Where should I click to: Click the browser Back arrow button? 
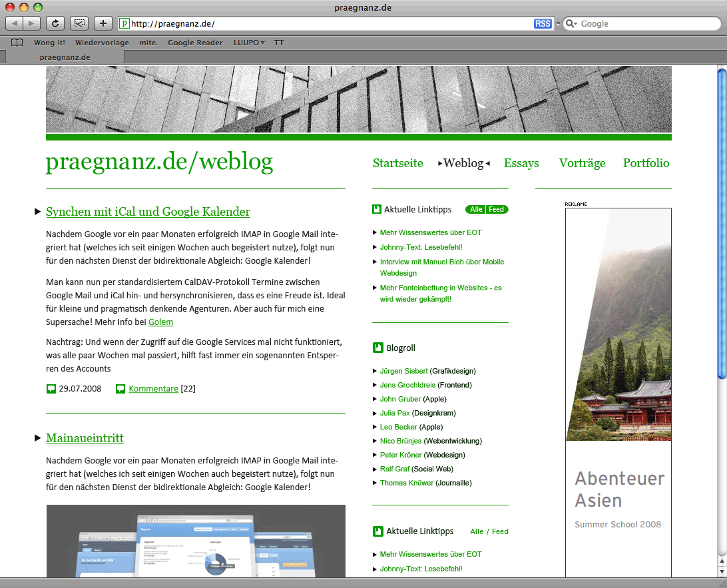point(15,23)
